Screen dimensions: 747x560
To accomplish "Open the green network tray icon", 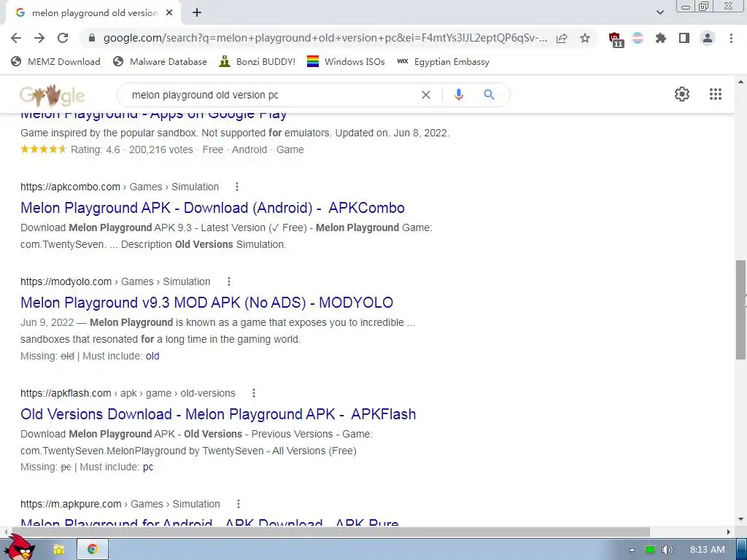I will pos(650,550).
